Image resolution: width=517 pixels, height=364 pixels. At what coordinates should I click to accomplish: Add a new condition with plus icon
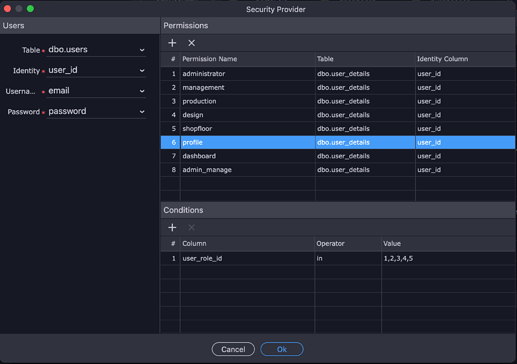click(172, 228)
